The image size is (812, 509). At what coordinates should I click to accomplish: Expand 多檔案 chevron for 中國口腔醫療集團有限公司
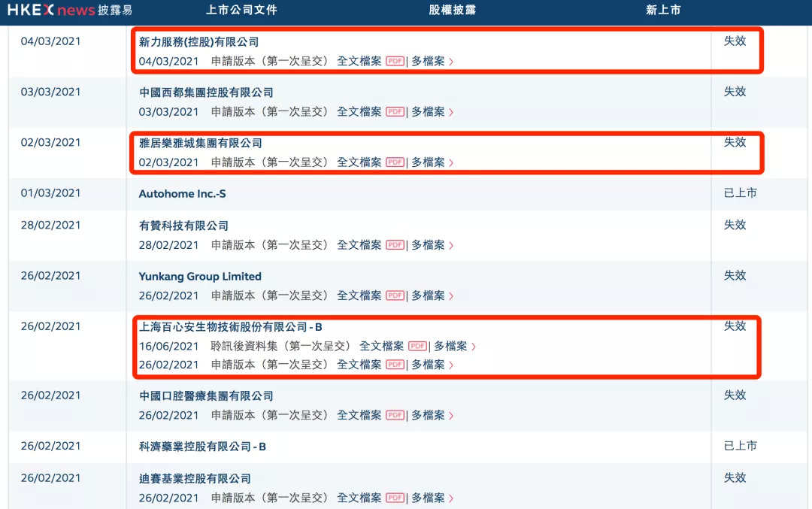pos(452,416)
